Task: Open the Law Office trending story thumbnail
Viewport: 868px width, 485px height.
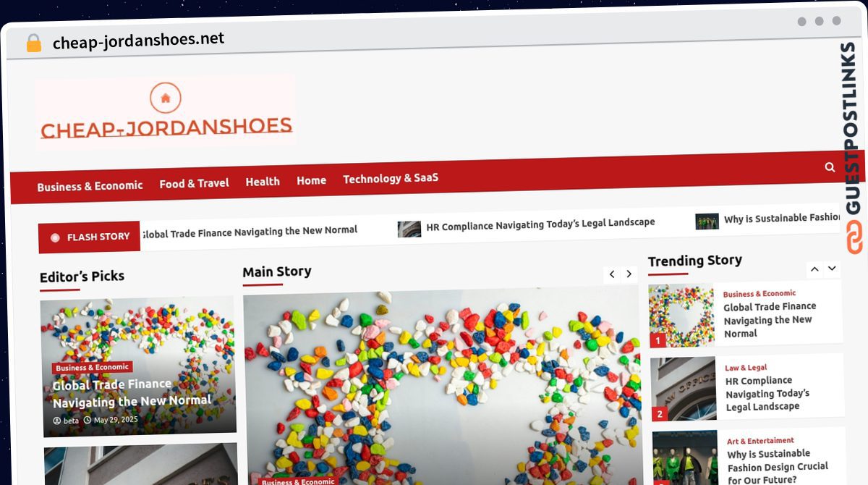Action: pos(684,389)
